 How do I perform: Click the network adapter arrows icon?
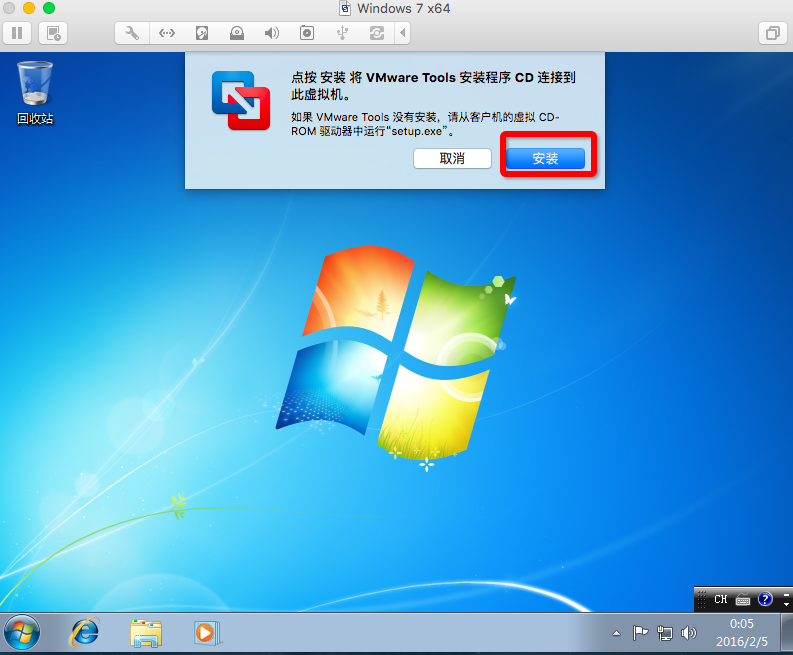coord(167,33)
